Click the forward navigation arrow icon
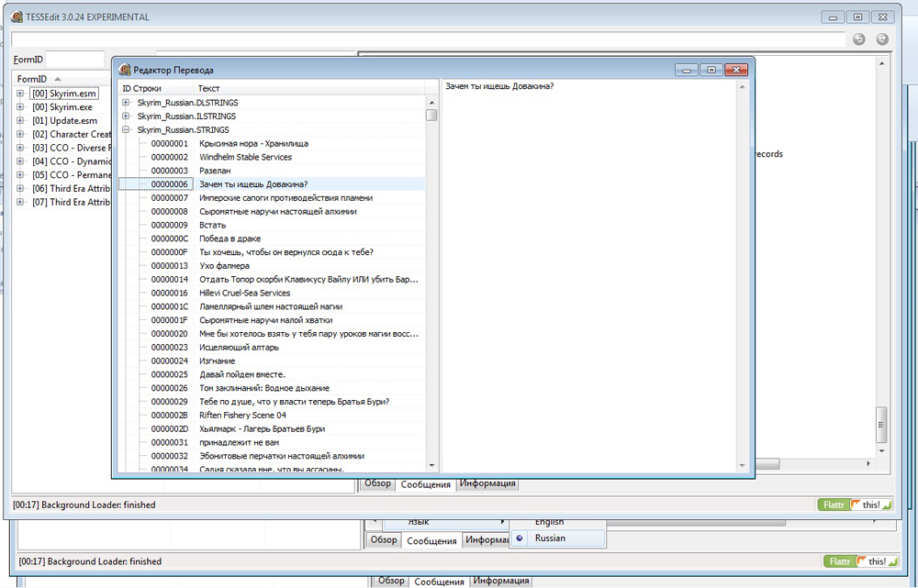918x588 pixels. click(x=881, y=39)
